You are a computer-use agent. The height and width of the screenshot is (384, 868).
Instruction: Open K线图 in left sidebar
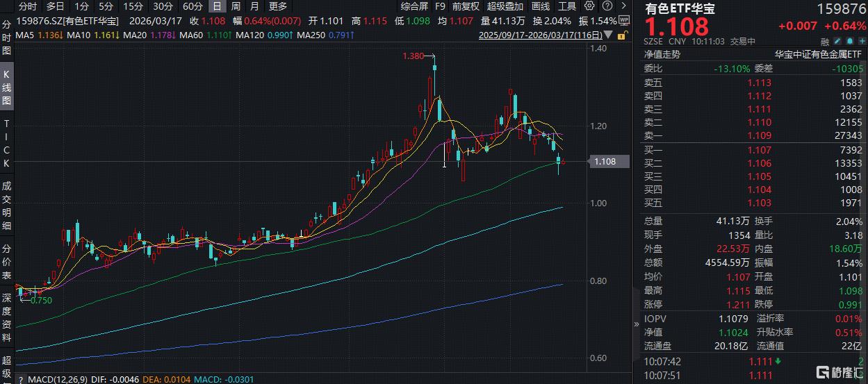tap(7, 87)
